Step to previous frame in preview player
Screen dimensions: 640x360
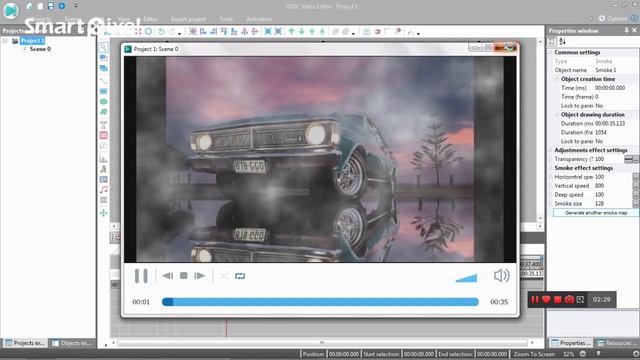coord(167,276)
